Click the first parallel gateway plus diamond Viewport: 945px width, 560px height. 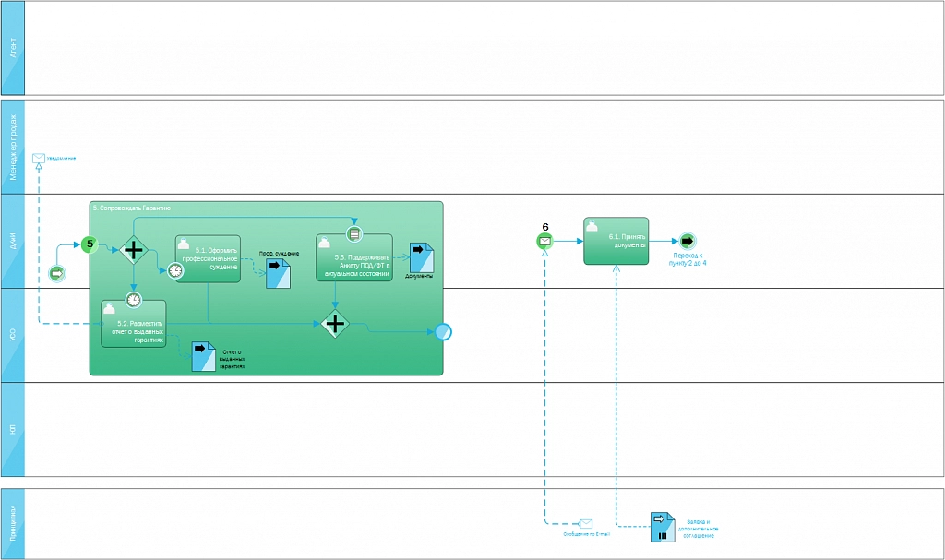click(x=134, y=250)
